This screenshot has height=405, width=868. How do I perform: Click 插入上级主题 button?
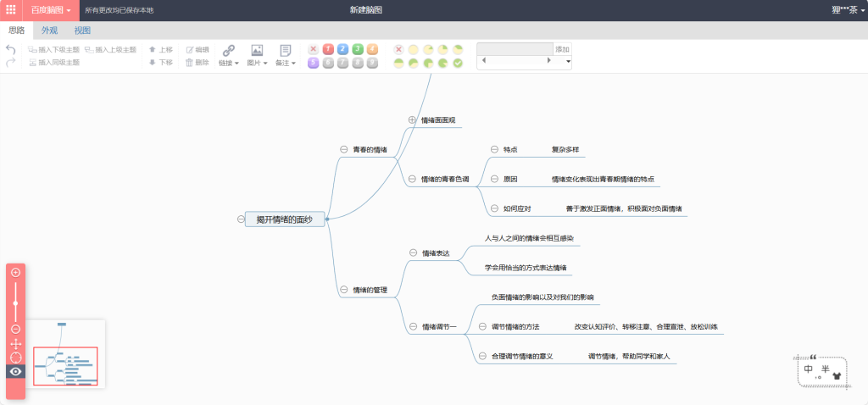tap(110, 49)
